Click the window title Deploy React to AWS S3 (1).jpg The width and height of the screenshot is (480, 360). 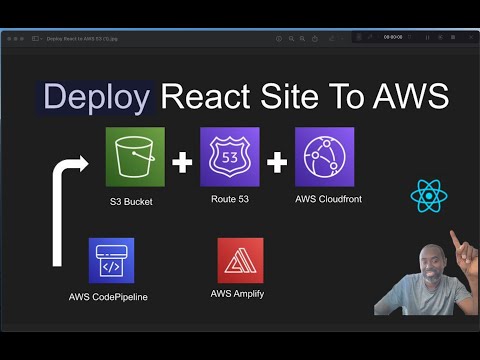82,39
